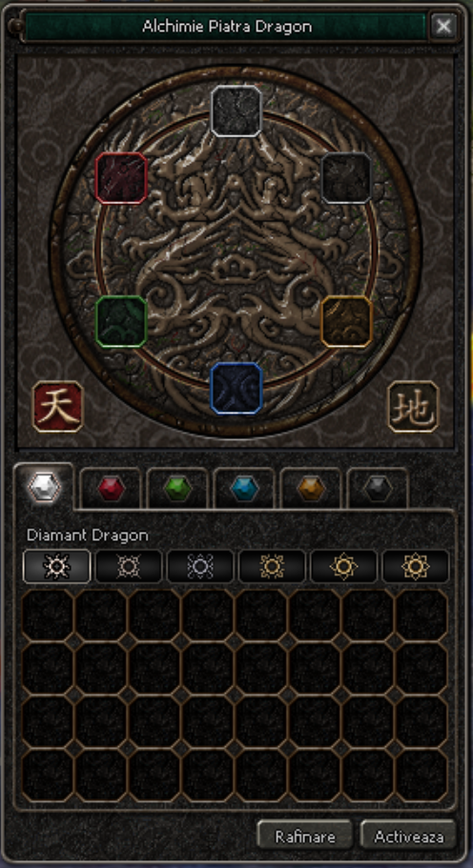The width and height of the screenshot is (473, 868).
Task: Click the Rafinare button
Action: (x=305, y=836)
